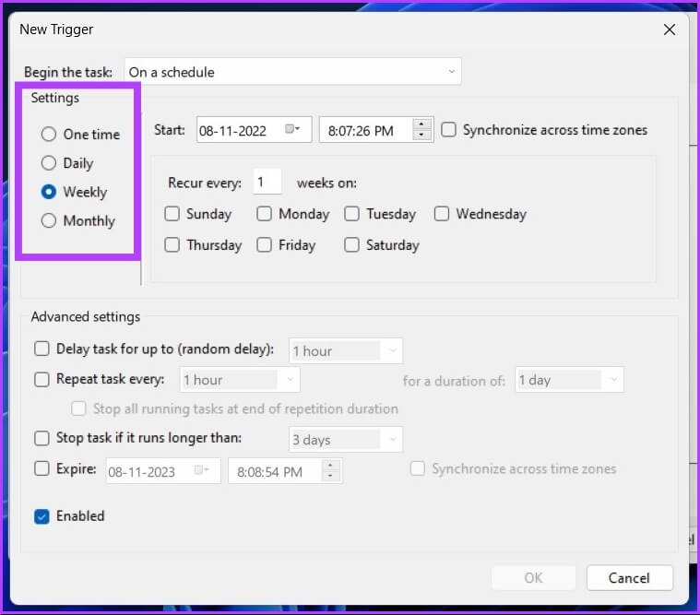Check the Sunday checkbox

tap(172, 214)
